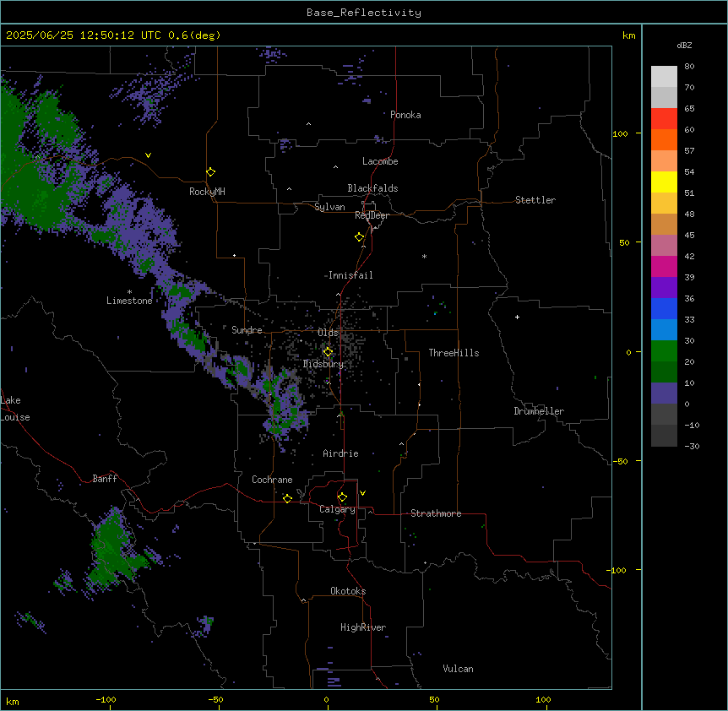The width and height of the screenshot is (728, 711).
Task: Click the Limestone label
Action: coord(129,301)
